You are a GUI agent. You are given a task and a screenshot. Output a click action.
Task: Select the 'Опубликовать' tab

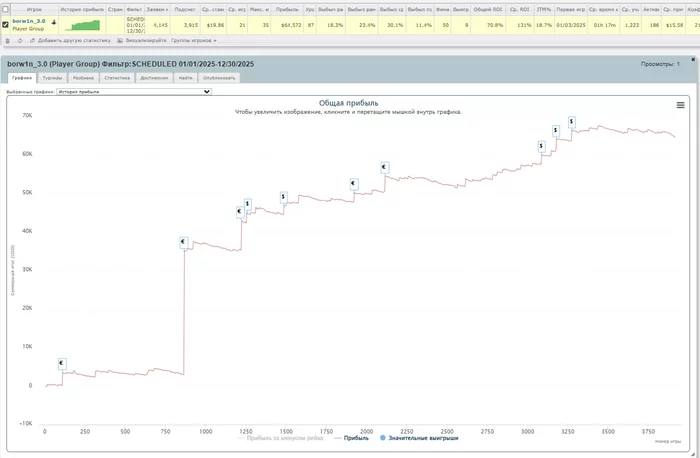pos(219,78)
